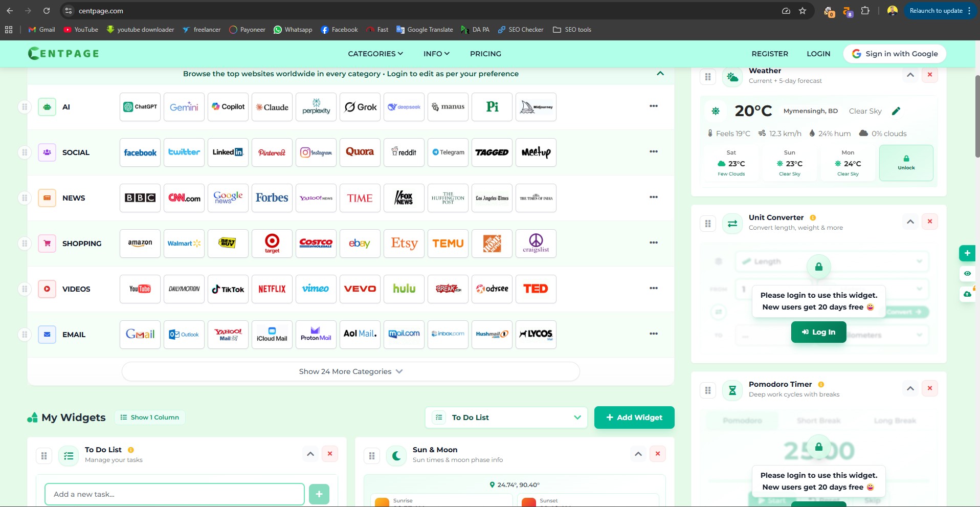The image size is (980, 507).
Task: Open the browser Extensions puzzle icon
Action: (x=865, y=11)
